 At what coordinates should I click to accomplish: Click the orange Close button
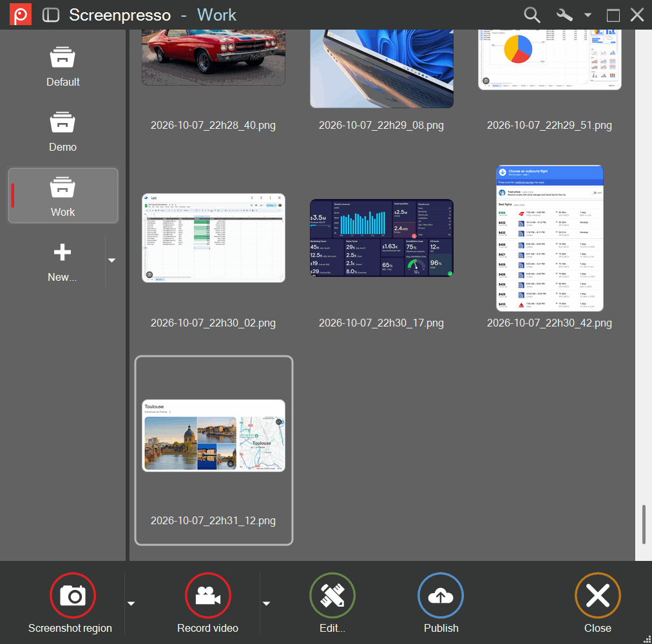(597, 595)
